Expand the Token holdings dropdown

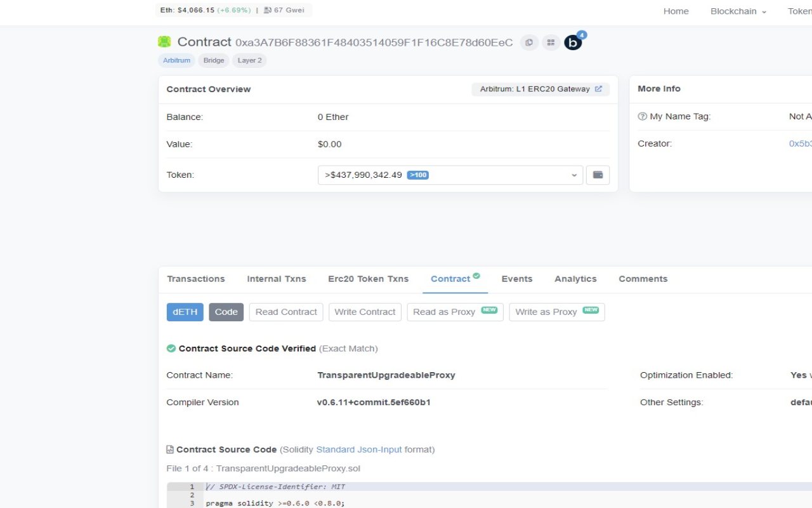pyautogui.click(x=450, y=175)
